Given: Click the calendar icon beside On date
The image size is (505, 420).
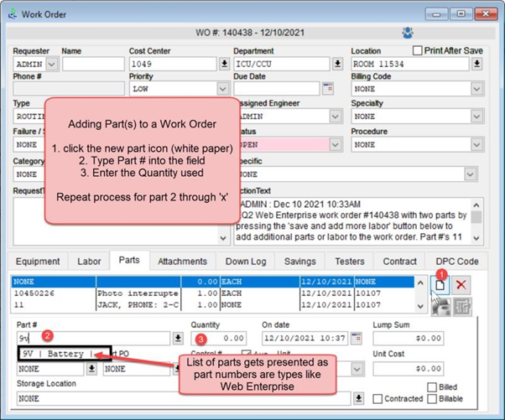Looking at the screenshot, I should point(357,339).
